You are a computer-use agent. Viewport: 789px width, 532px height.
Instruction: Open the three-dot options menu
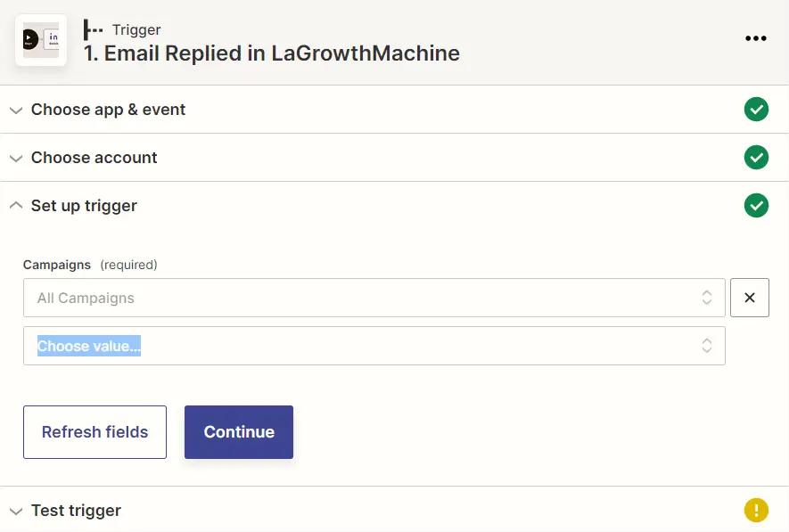tap(756, 38)
